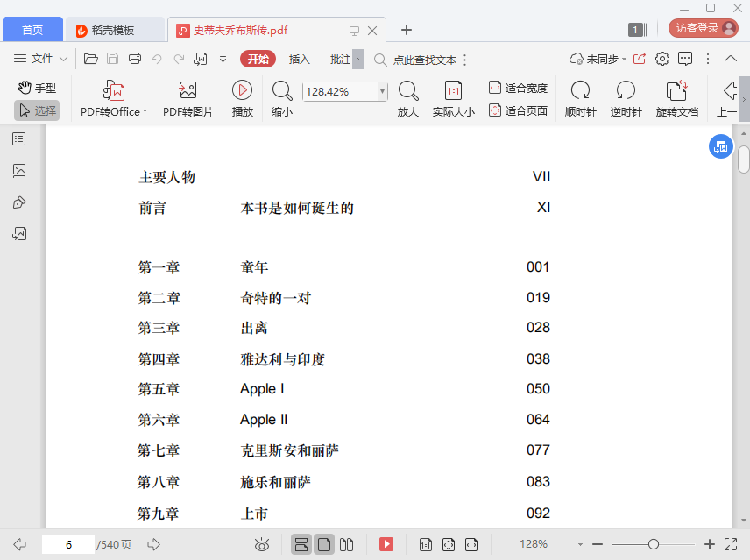Click the undo arrow icon
This screenshot has height=560, width=750.
coord(157,59)
